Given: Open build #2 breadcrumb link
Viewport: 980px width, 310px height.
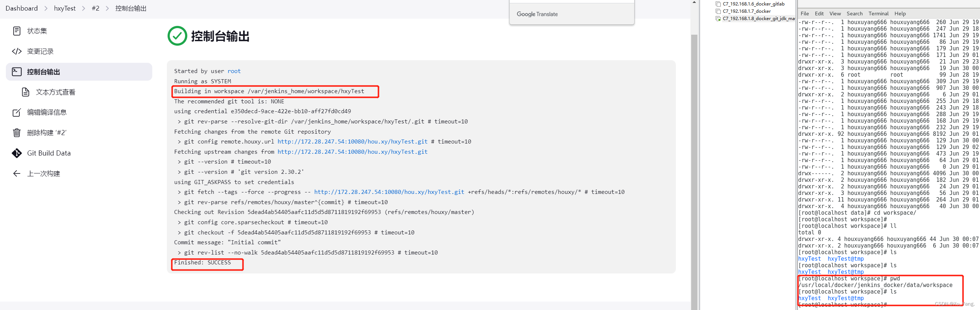Looking at the screenshot, I should (96, 8).
